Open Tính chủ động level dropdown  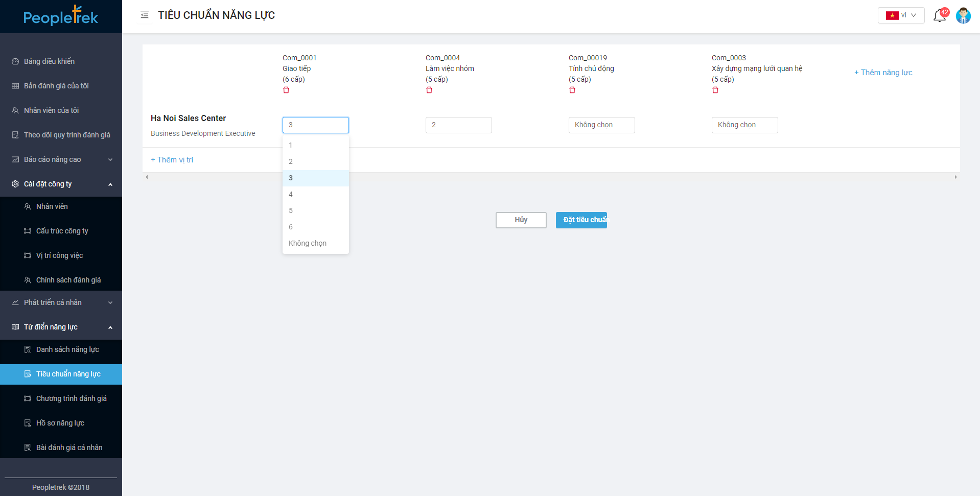pos(601,125)
